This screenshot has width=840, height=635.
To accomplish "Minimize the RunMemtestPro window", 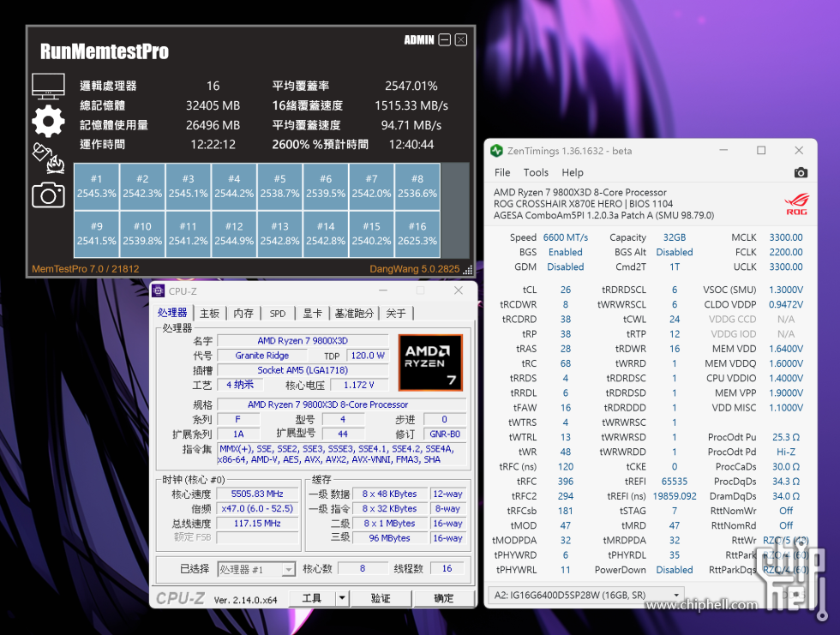I will [444, 39].
